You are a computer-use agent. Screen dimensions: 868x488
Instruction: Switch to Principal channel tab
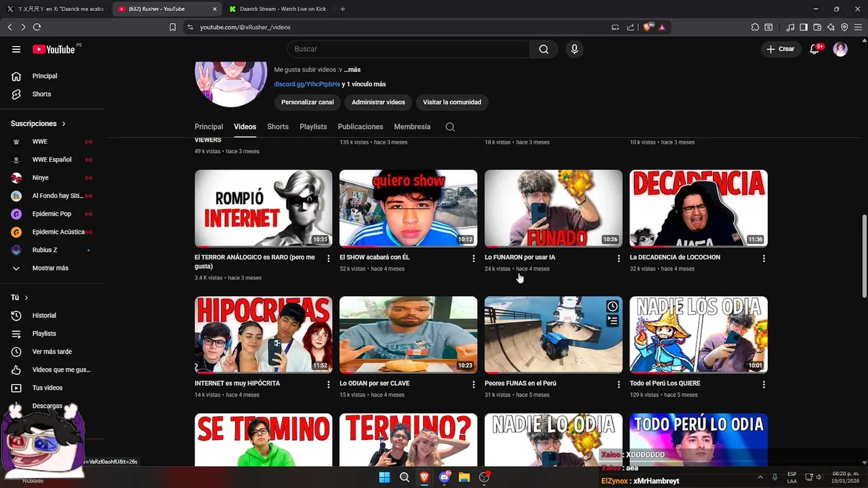[209, 127]
